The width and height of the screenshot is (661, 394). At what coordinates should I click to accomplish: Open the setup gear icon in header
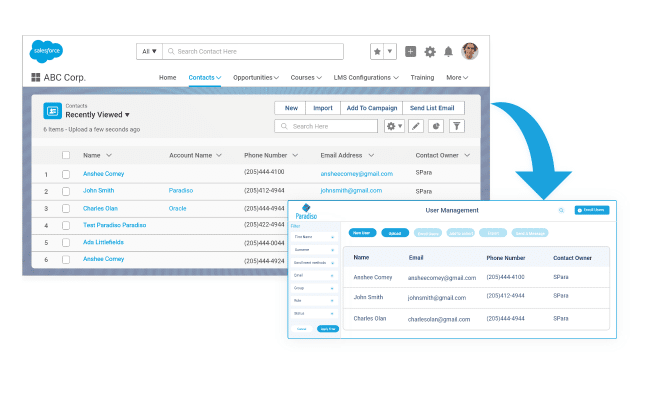point(430,52)
